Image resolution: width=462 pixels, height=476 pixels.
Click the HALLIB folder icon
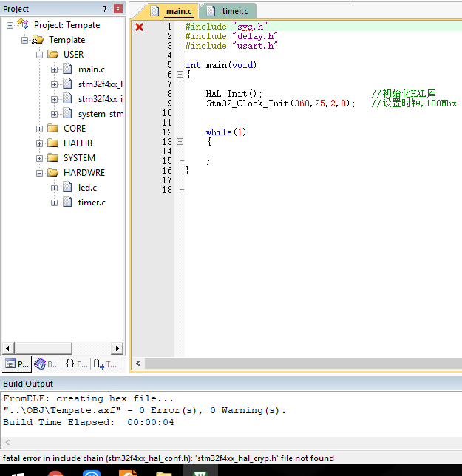[52, 143]
